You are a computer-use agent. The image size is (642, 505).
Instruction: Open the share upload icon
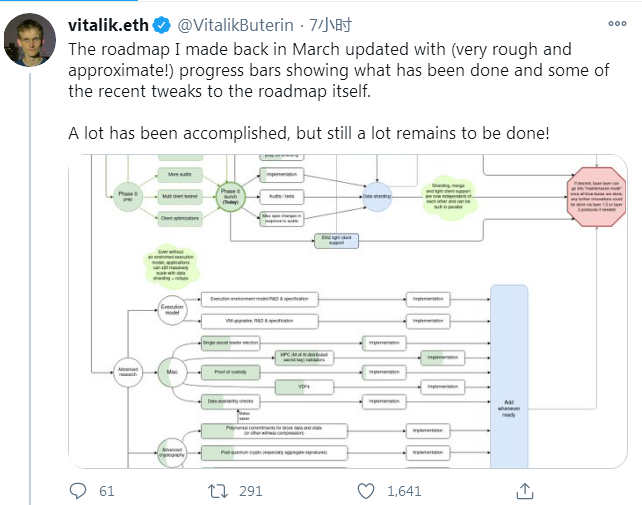click(x=525, y=491)
